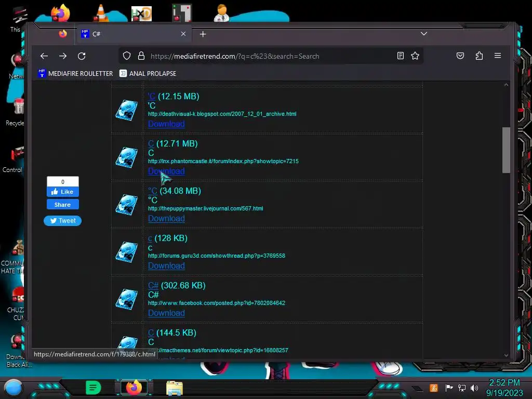Click Download under guru3d forums result
532x399 pixels.
[x=166, y=265]
